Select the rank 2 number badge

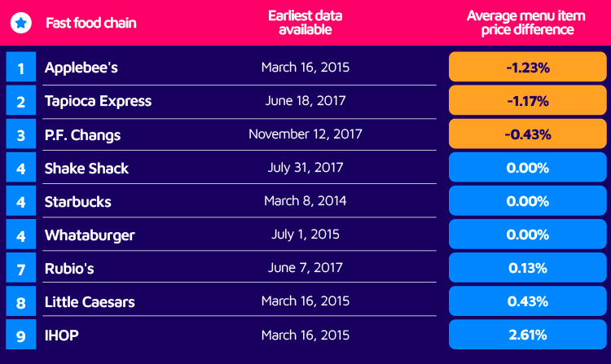21,100
